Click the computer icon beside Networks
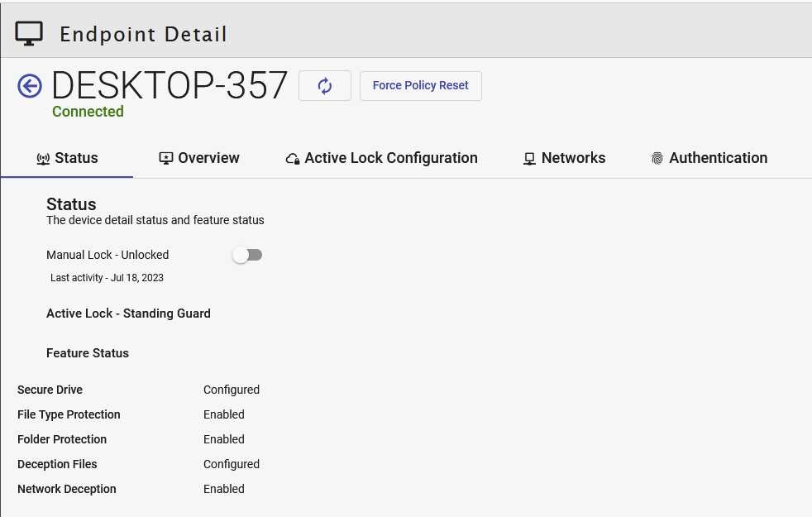This screenshot has height=517, width=812. click(x=530, y=159)
